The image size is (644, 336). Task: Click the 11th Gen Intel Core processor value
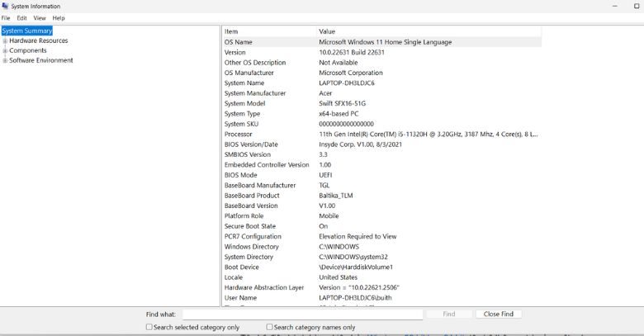[429, 135]
